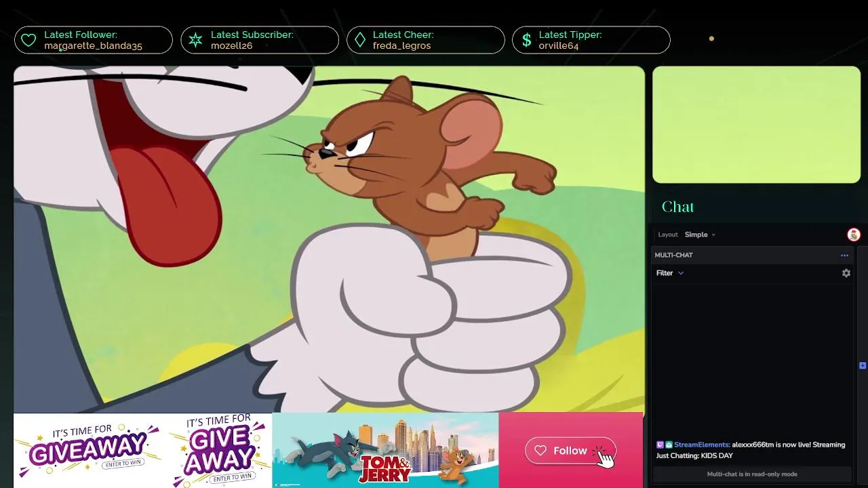Click the first Giveaway banner
868x488 pixels.
point(88,451)
